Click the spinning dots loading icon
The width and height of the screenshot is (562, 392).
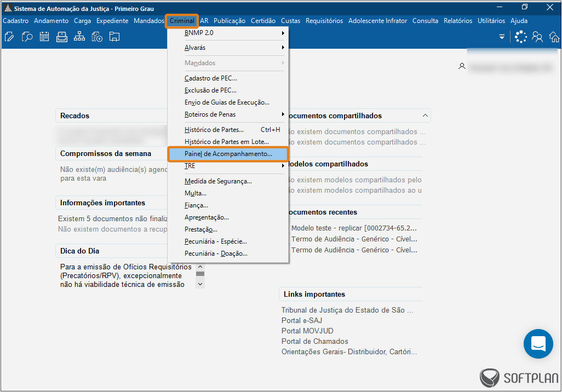pos(520,37)
